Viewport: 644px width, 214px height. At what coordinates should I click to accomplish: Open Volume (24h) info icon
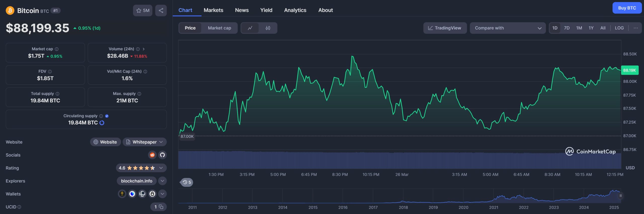click(138, 49)
